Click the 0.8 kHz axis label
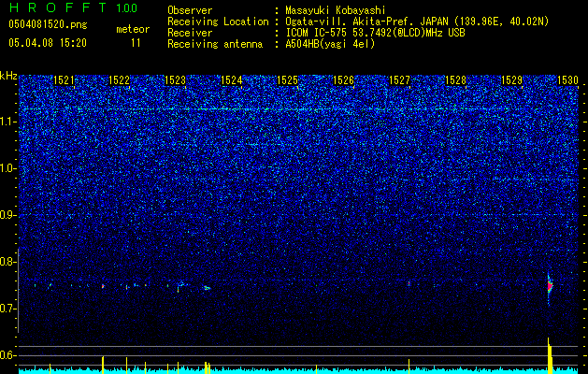588x374 pixels. point(8,262)
